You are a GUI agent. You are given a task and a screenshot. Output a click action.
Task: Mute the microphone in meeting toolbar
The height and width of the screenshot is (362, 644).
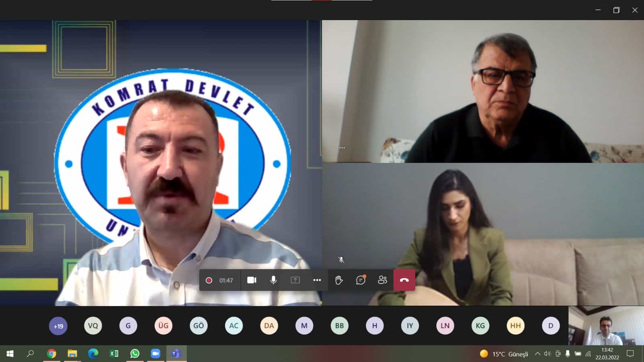coord(273,280)
